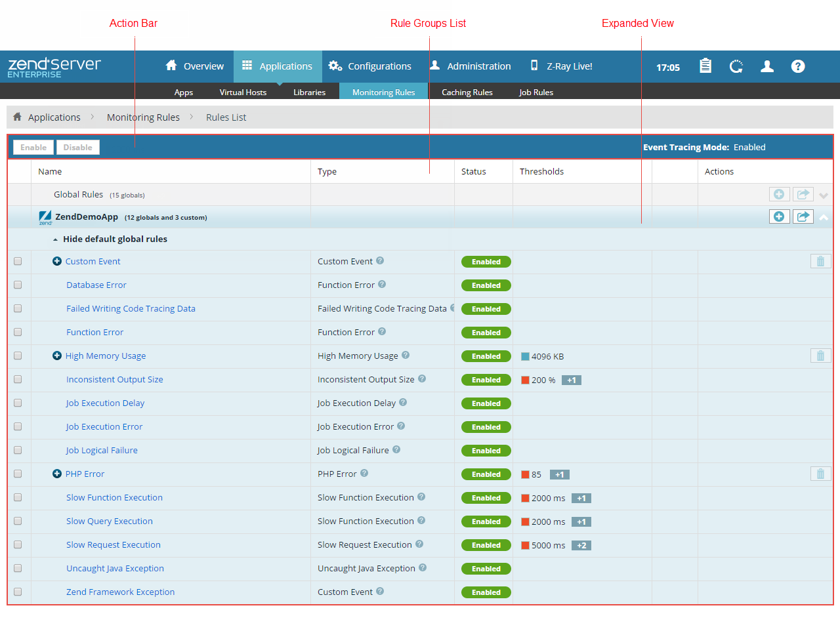The image size is (840, 633).
Task: Expand the High Memory Usage rule
Action: click(x=57, y=356)
